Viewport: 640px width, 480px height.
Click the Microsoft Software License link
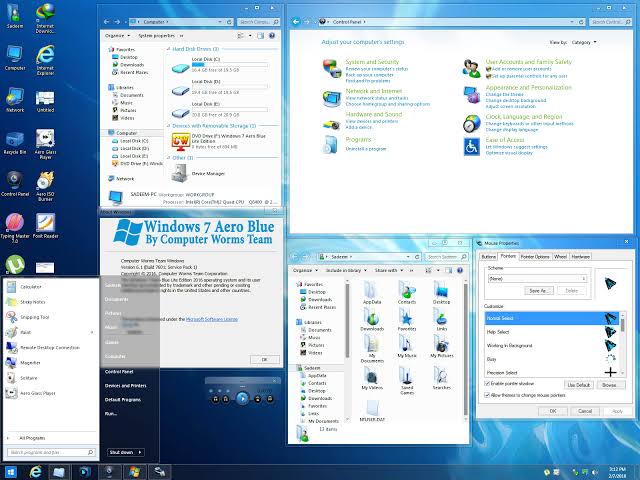click(x=211, y=319)
